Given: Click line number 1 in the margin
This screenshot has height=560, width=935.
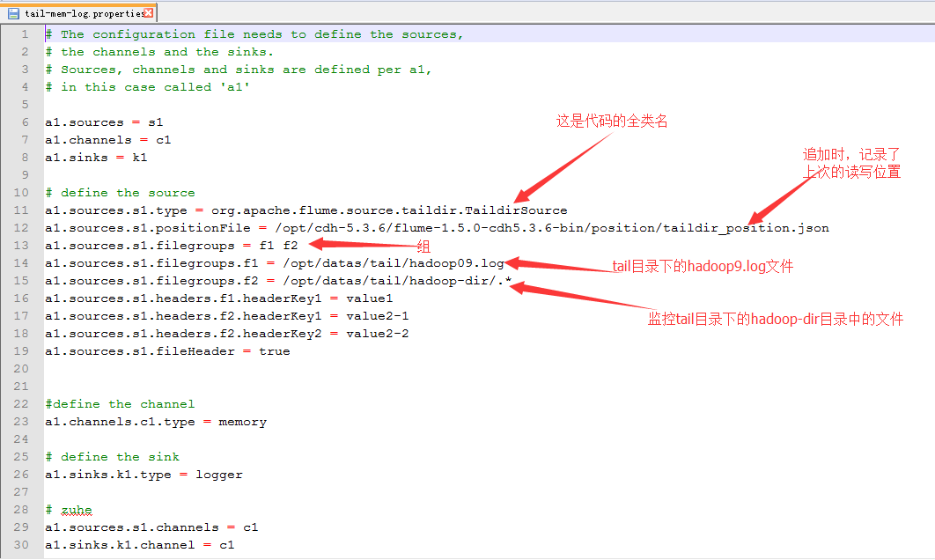Looking at the screenshot, I should (x=25, y=34).
